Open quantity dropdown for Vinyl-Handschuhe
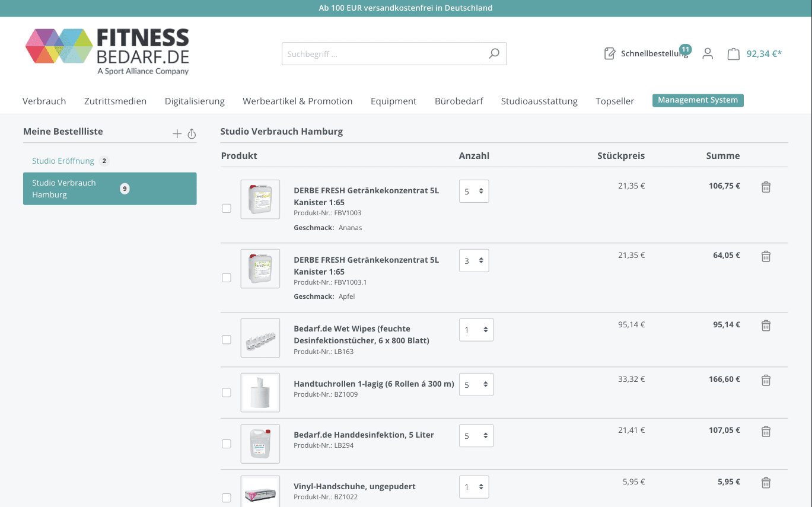 tap(474, 487)
